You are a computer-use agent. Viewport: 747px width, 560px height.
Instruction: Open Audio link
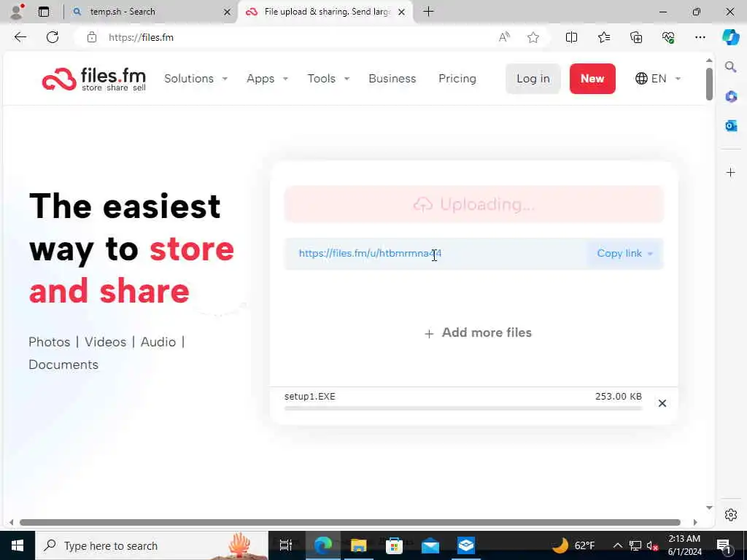click(x=158, y=342)
